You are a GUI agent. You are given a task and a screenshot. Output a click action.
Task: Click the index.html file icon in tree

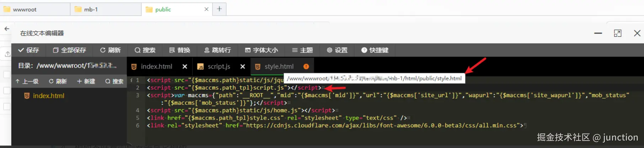[27, 96]
